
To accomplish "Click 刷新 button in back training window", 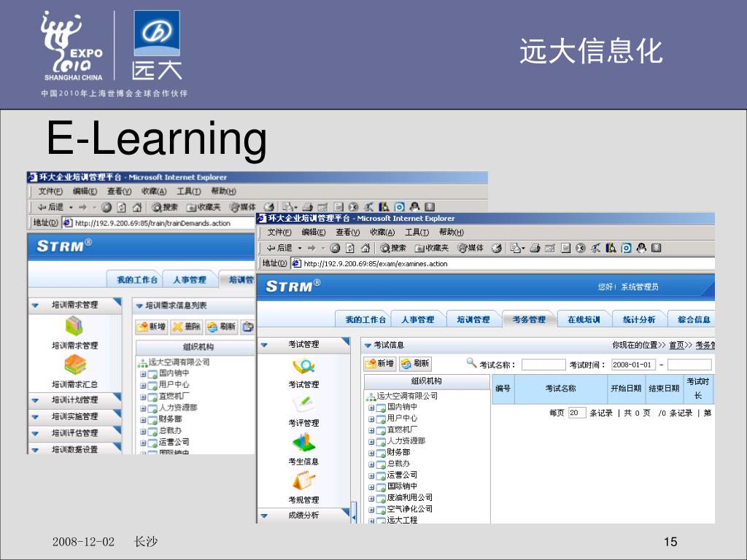I will (222, 327).
